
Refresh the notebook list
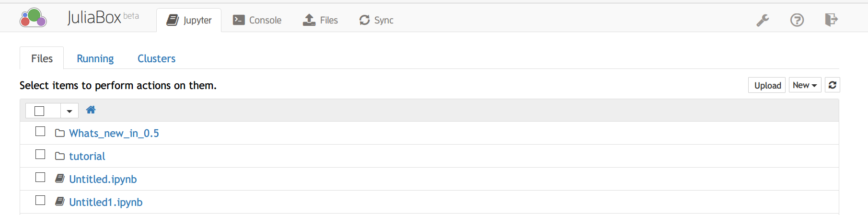(832, 85)
